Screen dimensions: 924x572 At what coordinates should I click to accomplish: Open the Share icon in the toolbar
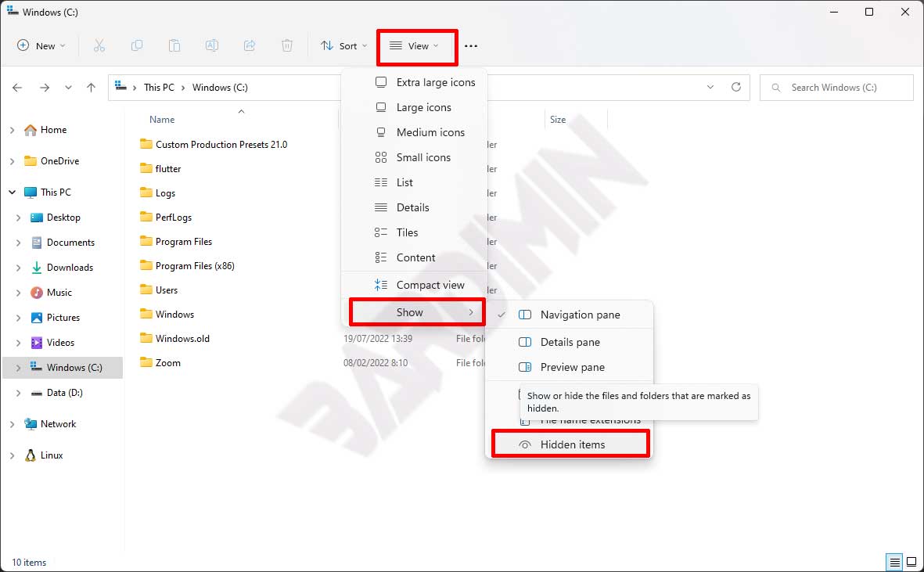coord(250,45)
